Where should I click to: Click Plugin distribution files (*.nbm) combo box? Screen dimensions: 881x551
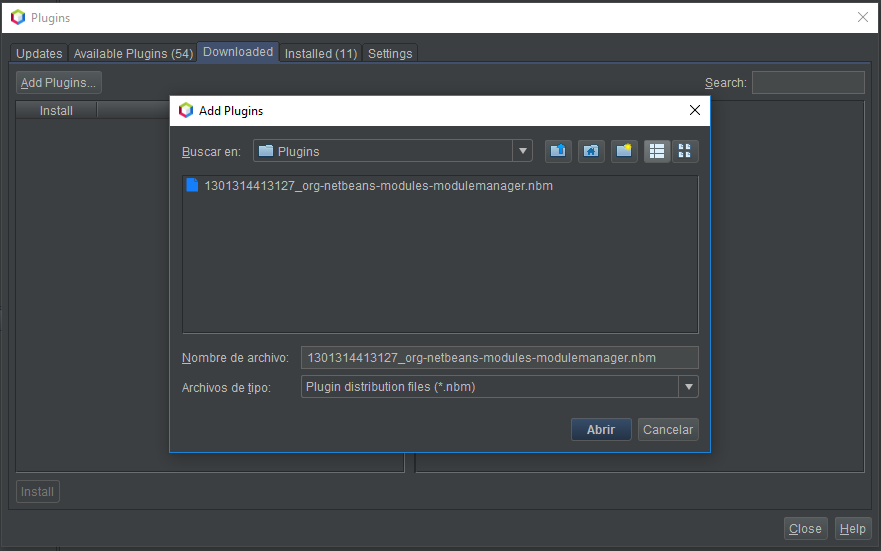(x=499, y=387)
